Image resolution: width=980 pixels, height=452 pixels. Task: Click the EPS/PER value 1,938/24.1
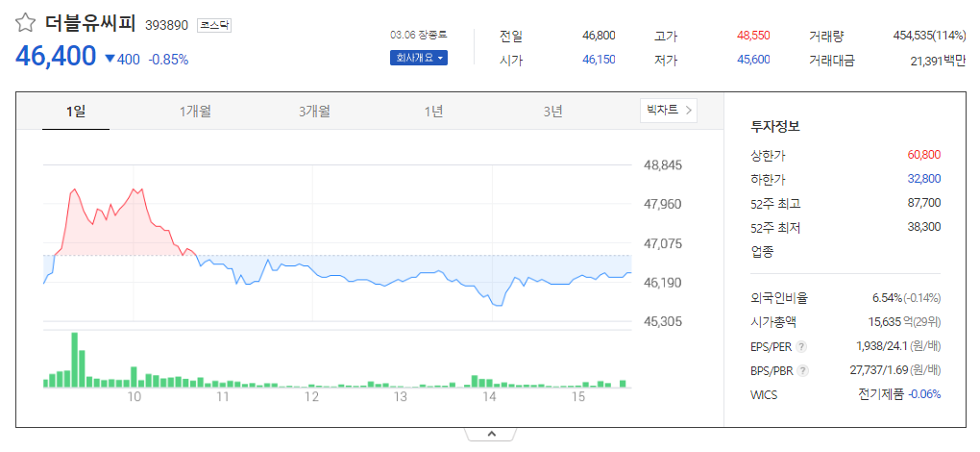(x=881, y=346)
